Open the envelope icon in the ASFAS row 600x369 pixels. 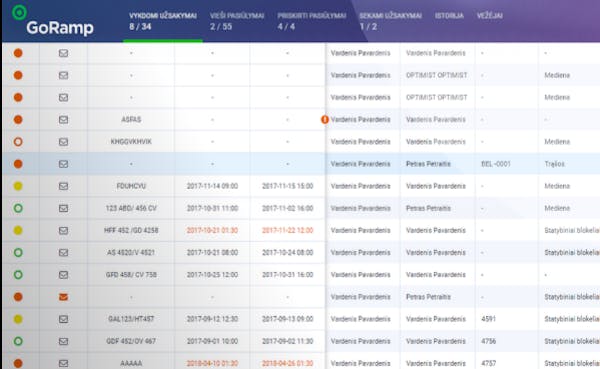click(x=64, y=120)
